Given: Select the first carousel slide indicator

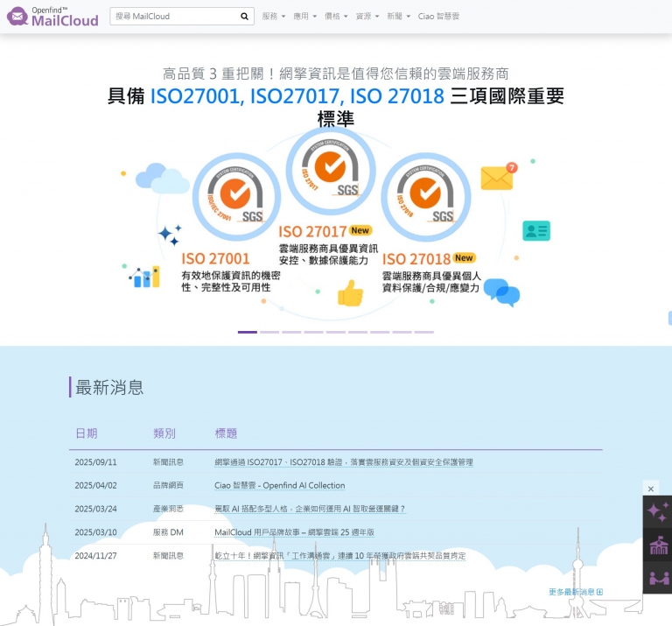Looking at the screenshot, I should point(248,332).
